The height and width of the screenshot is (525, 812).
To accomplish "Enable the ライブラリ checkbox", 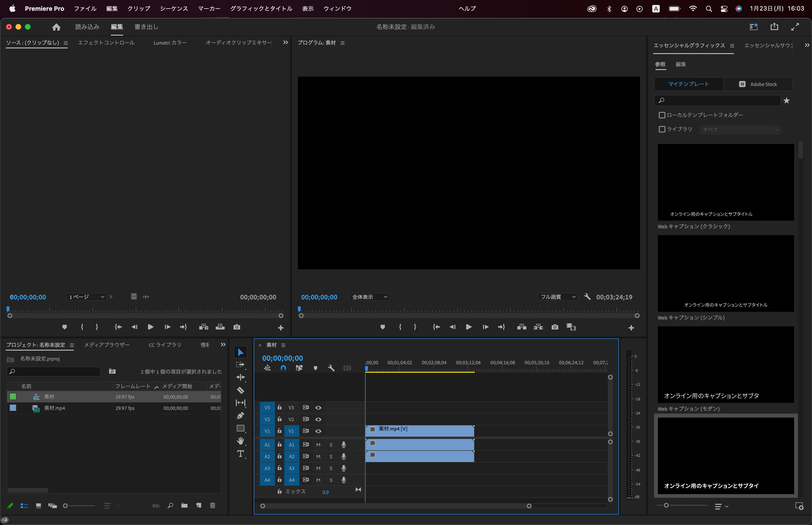I will point(662,129).
